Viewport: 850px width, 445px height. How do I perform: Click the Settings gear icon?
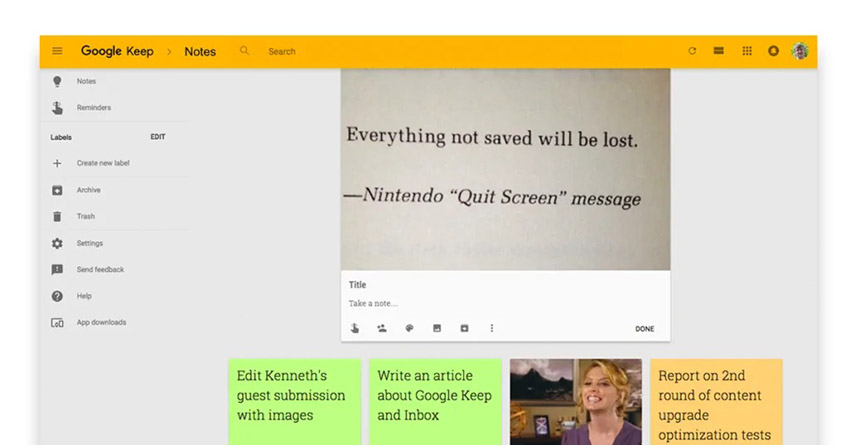57,243
